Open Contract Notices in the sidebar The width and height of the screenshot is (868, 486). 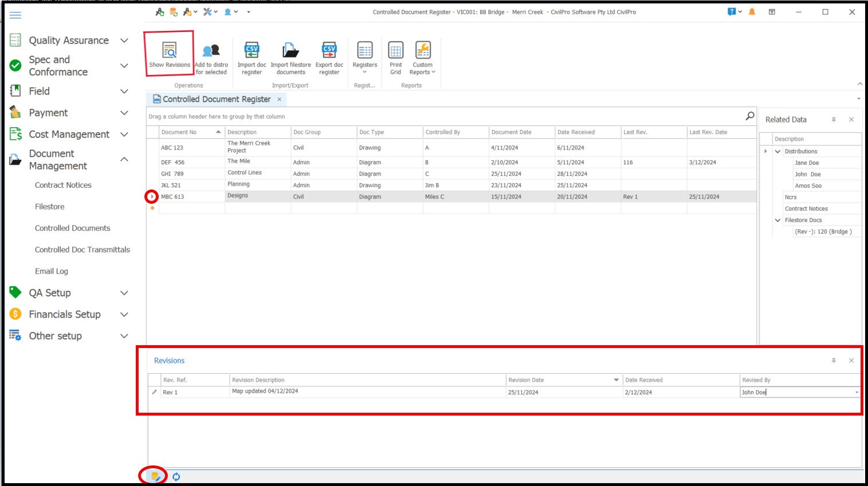(63, 185)
